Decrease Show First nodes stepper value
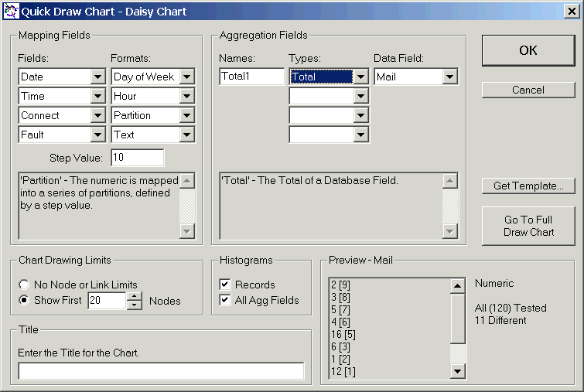584x392 pixels. point(135,305)
